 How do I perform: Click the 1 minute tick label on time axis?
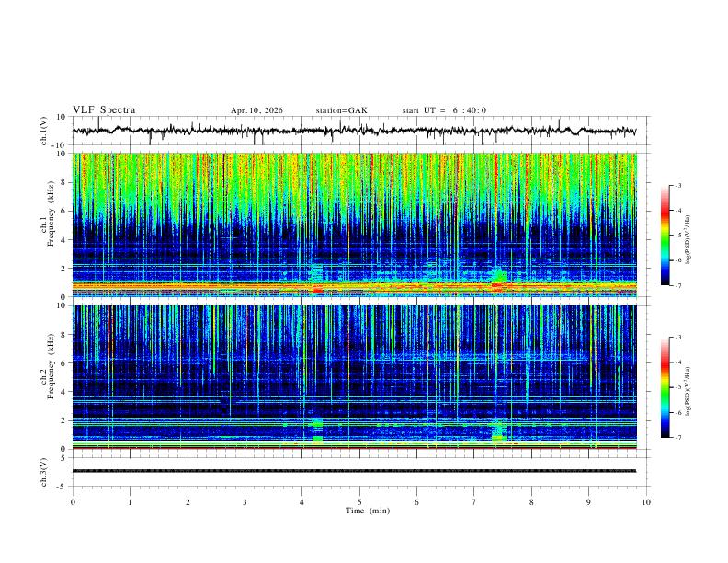tap(130, 502)
